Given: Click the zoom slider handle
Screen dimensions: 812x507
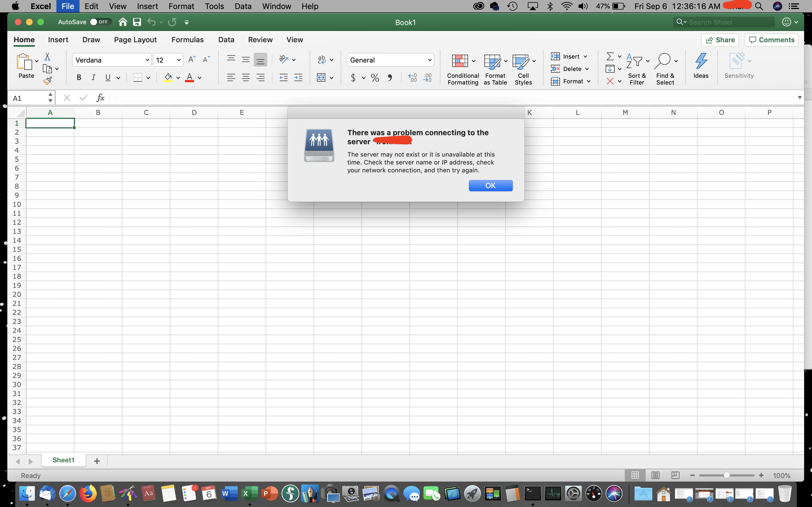Looking at the screenshot, I should click(x=727, y=475).
